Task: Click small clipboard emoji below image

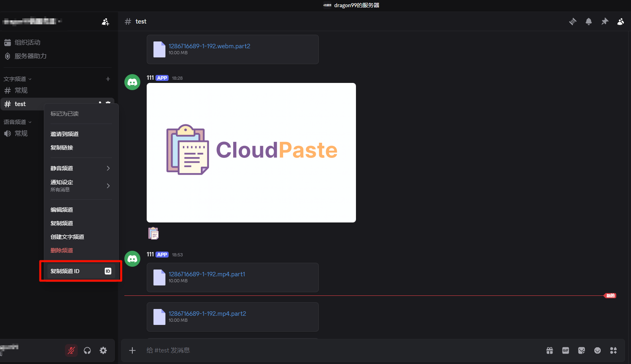Action: tap(153, 233)
